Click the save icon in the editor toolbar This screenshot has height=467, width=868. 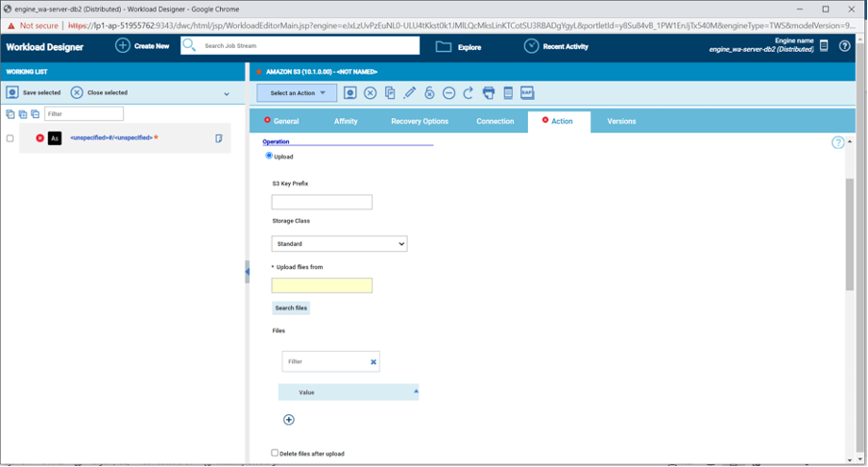(x=350, y=93)
